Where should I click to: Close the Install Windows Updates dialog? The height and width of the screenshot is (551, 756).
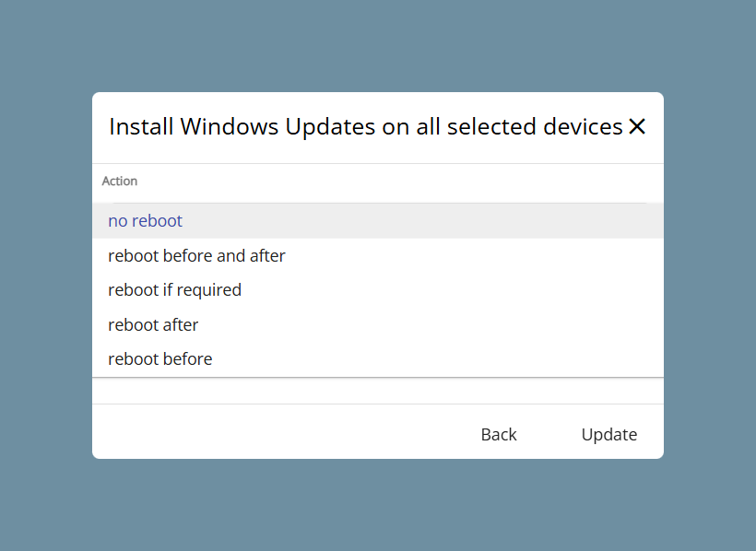636,127
